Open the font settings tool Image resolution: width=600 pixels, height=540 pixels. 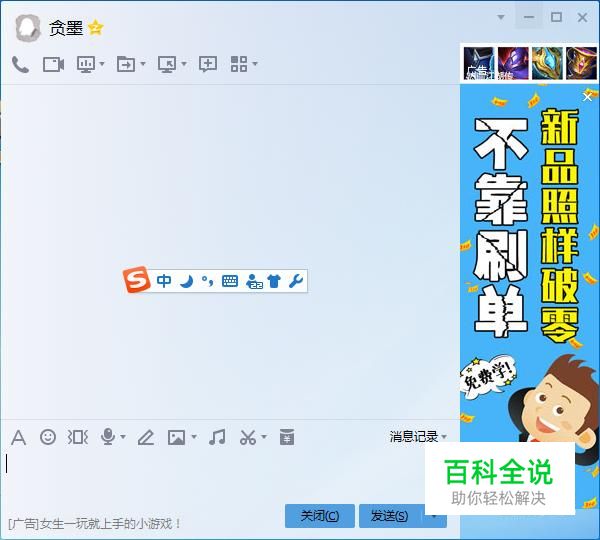(18, 437)
